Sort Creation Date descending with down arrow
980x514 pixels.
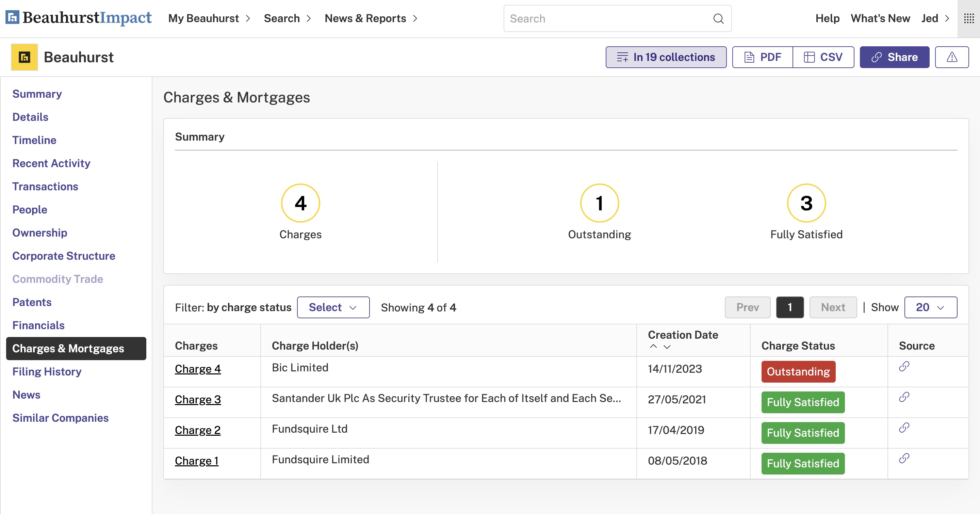point(667,347)
